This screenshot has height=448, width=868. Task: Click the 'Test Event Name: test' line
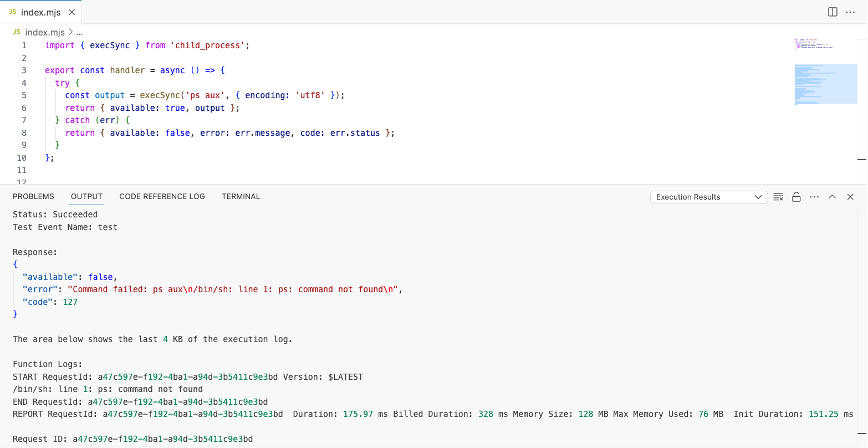tap(65, 227)
